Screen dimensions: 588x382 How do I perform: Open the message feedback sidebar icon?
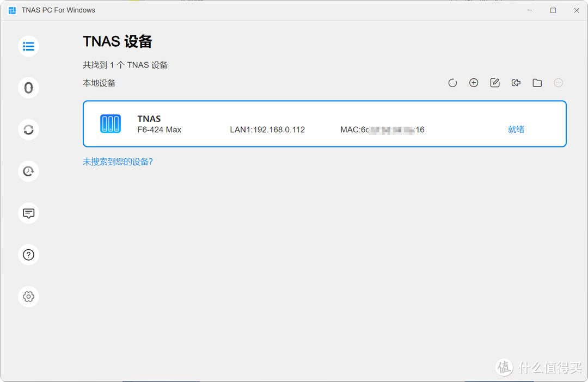[28, 213]
